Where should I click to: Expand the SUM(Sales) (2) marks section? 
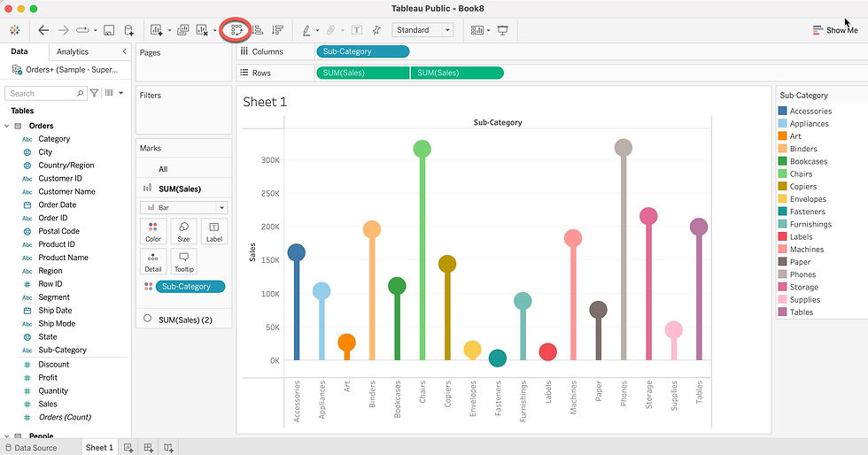click(184, 320)
